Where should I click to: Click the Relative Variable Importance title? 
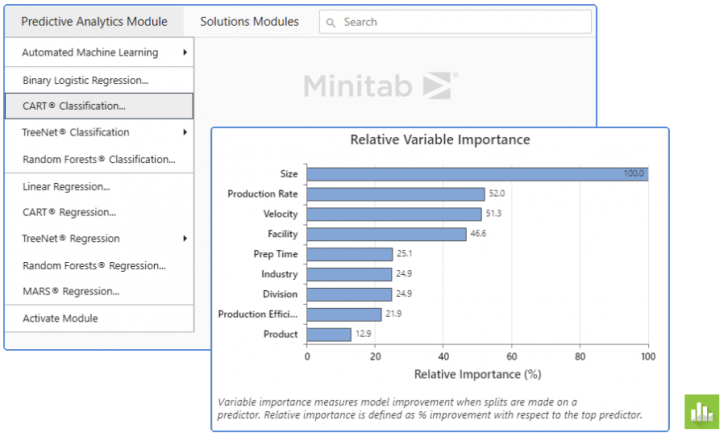[440, 140]
